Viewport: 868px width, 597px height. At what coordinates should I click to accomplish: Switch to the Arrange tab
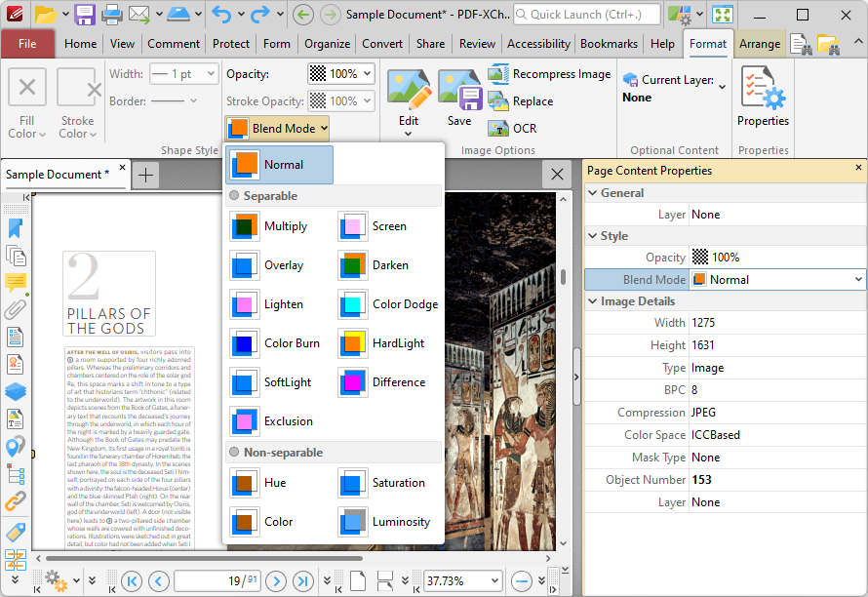pos(760,44)
